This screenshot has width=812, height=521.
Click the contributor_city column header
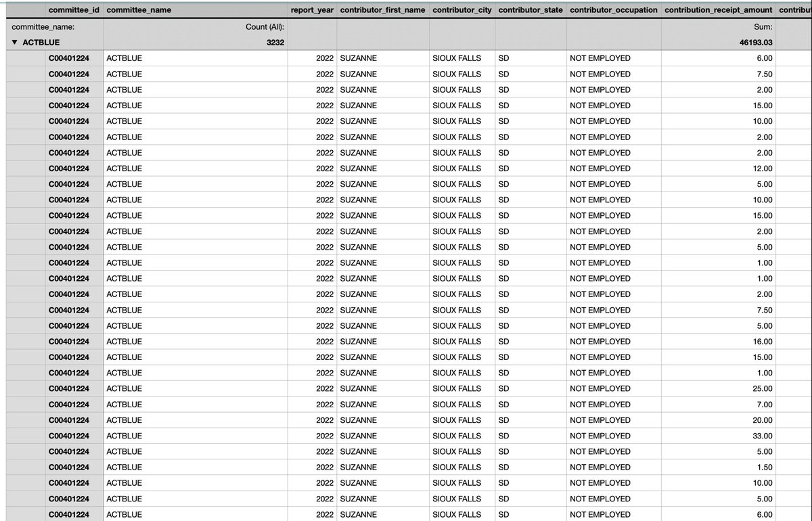pyautogui.click(x=461, y=10)
